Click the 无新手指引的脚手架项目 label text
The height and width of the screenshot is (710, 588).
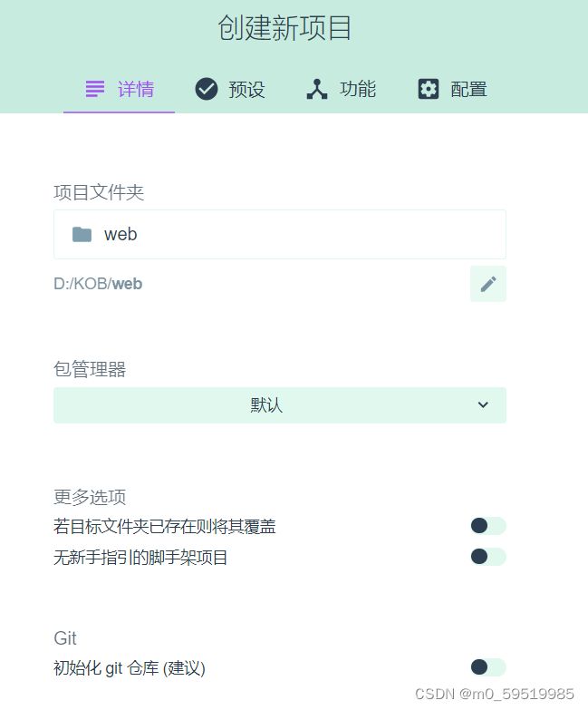(x=140, y=557)
